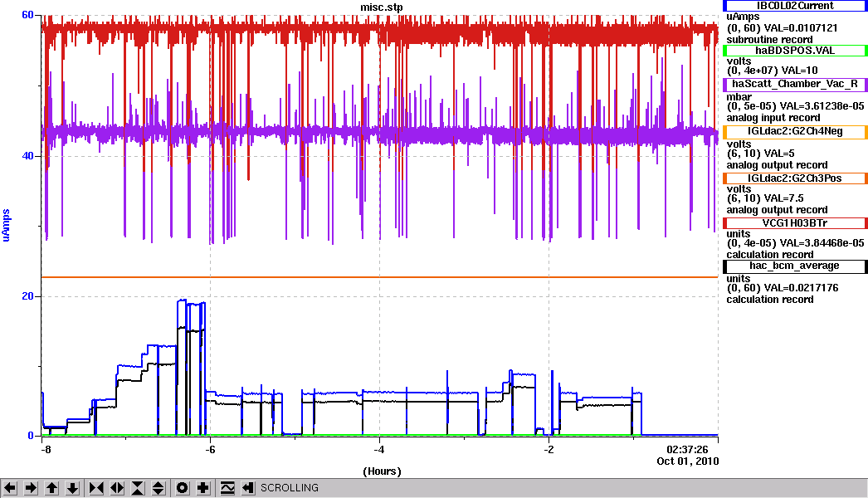Click the uAmps Y-axis label
Viewport: 868px width, 498px height.
(x=7, y=225)
